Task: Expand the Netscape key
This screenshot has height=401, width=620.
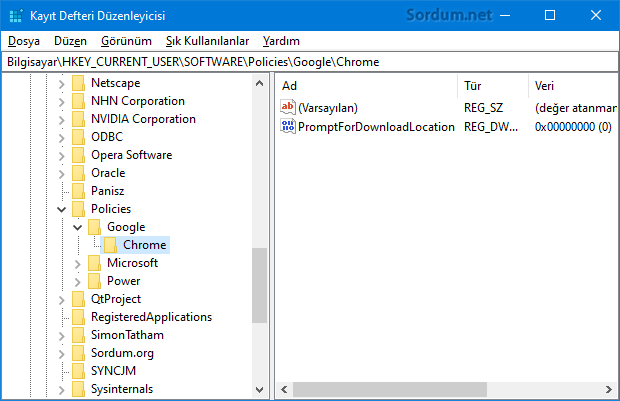Action: pos(61,84)
